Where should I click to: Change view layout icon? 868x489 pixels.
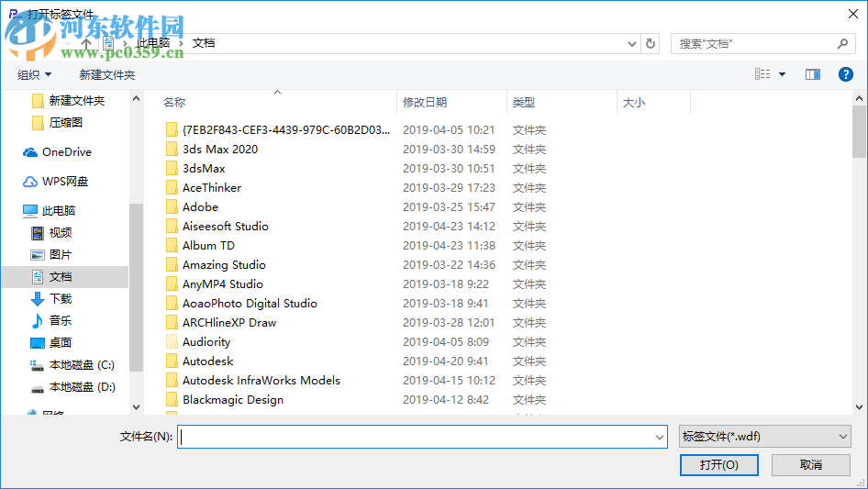pyautogui.click(x=762, y=74)
